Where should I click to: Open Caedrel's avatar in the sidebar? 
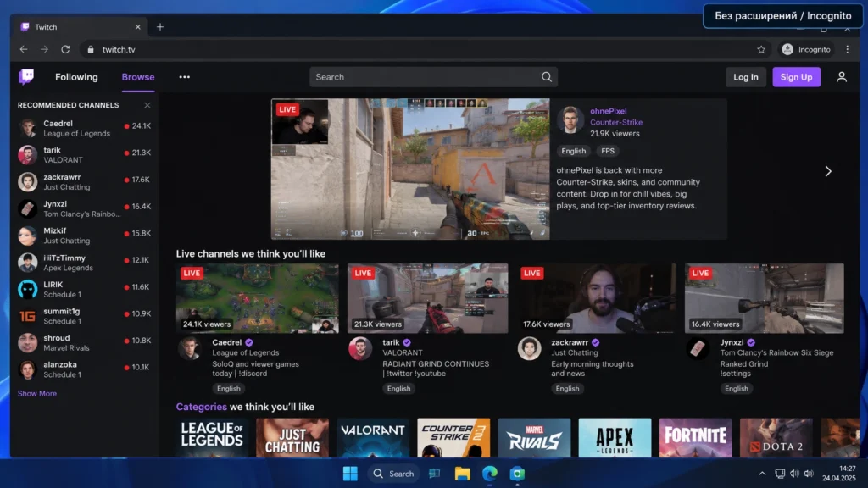(x=28, y=128)
